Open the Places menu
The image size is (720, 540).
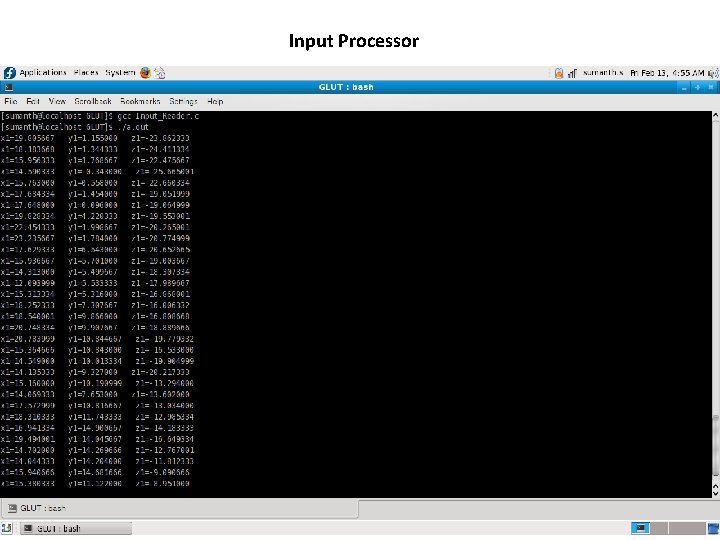pos(86,73)
